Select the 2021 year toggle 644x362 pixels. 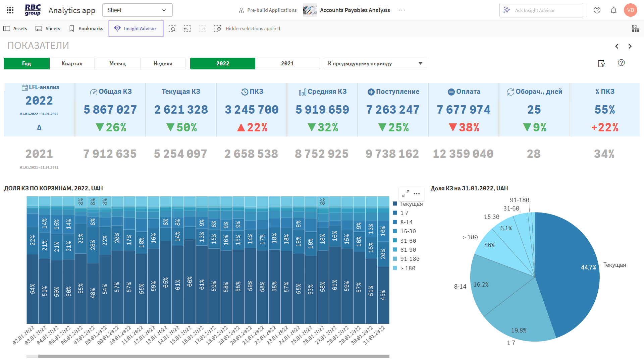[x=287, y=63]
